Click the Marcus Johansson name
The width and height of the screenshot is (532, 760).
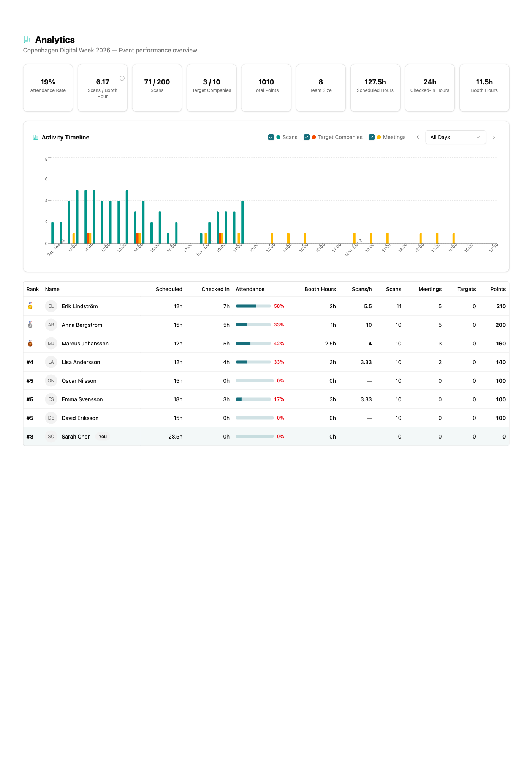(x=85, y=344)
